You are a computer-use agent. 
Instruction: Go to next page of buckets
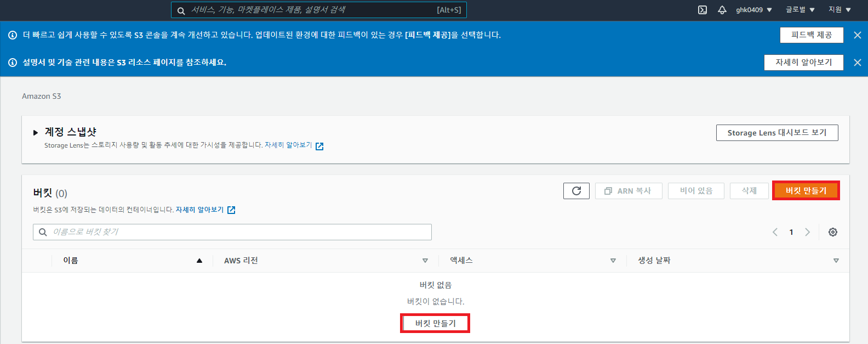(x=807, y=232)
